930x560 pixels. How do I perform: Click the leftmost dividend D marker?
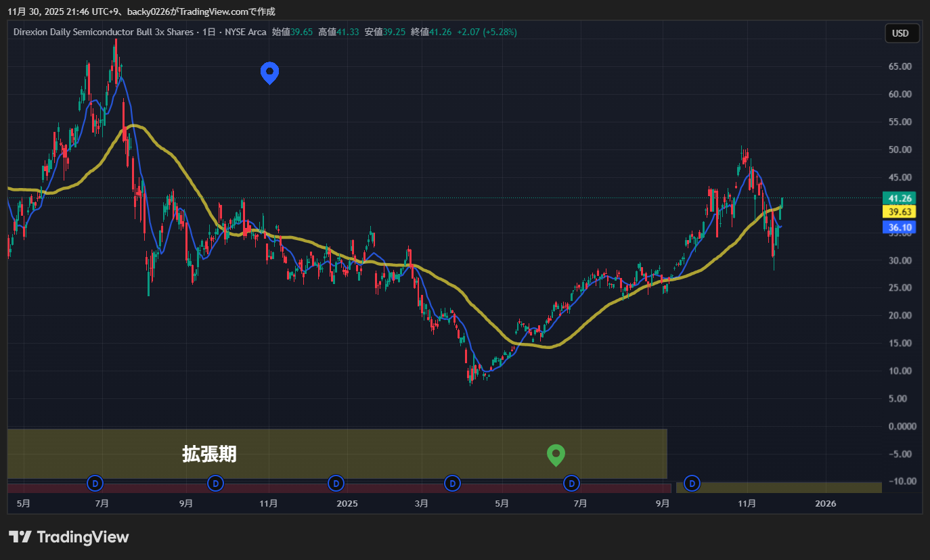click(95, 483)
